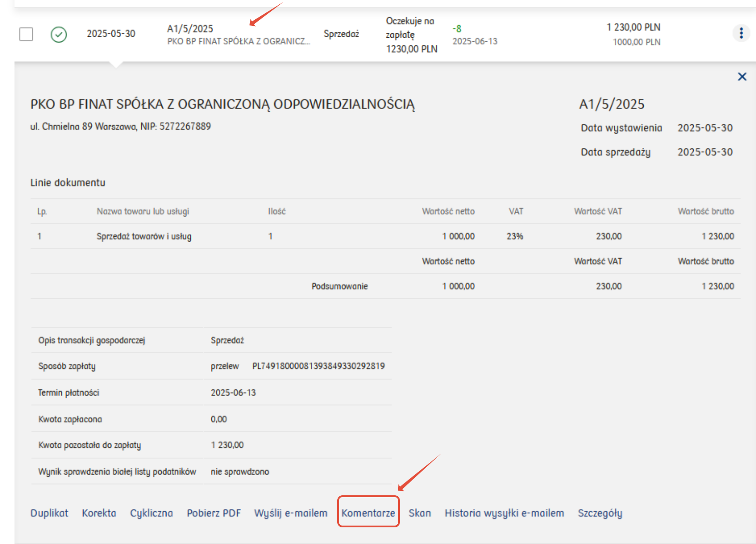Screen dimensions: 756x544
Task: Open the three-dot menu for invoice row
Action: click(741, 33)
